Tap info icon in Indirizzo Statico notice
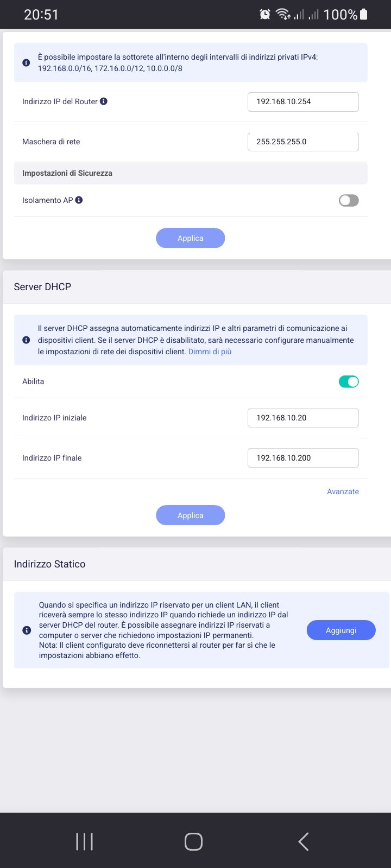This screenshot has height=868, width=391. pos(27,630)
